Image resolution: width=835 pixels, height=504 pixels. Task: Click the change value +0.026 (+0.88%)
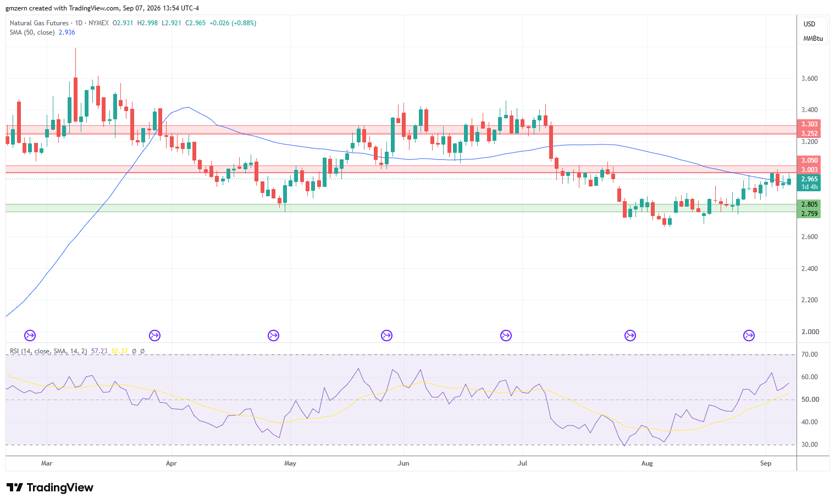233,23
